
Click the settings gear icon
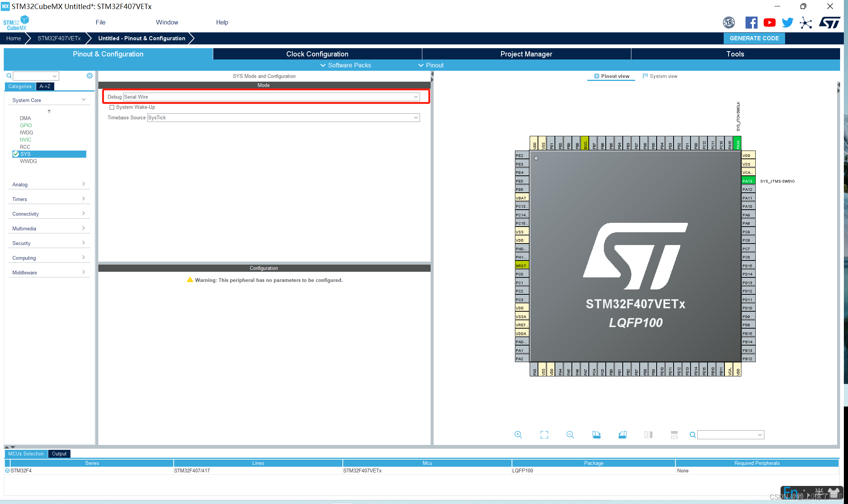point(90,76)
